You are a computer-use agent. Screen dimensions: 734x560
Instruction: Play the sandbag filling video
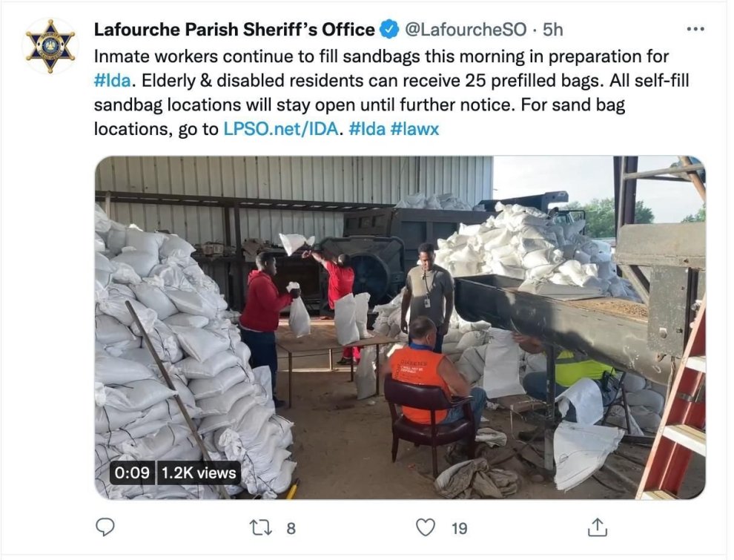pyautogui.click(x=400, y=327)
